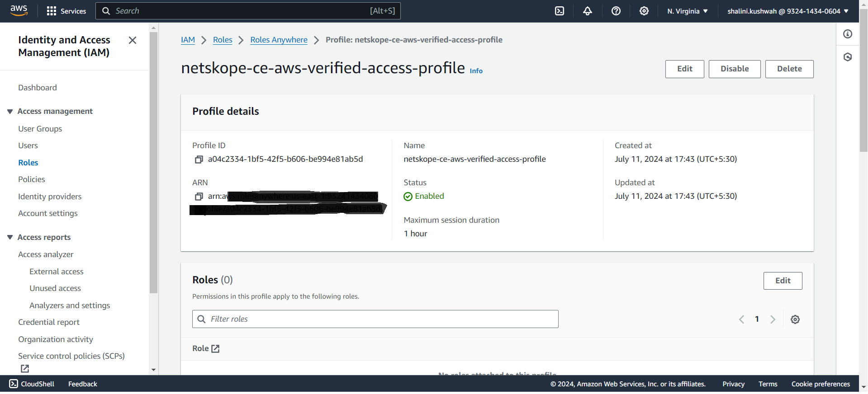Screen dimensions: 868x394
Task: Open the AWS home logo
Action: pyautogui.click(x=19, y=11)
